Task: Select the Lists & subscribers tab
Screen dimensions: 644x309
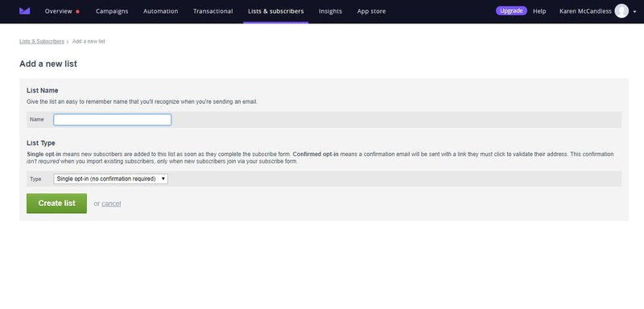Action: (x=276, y=11)
